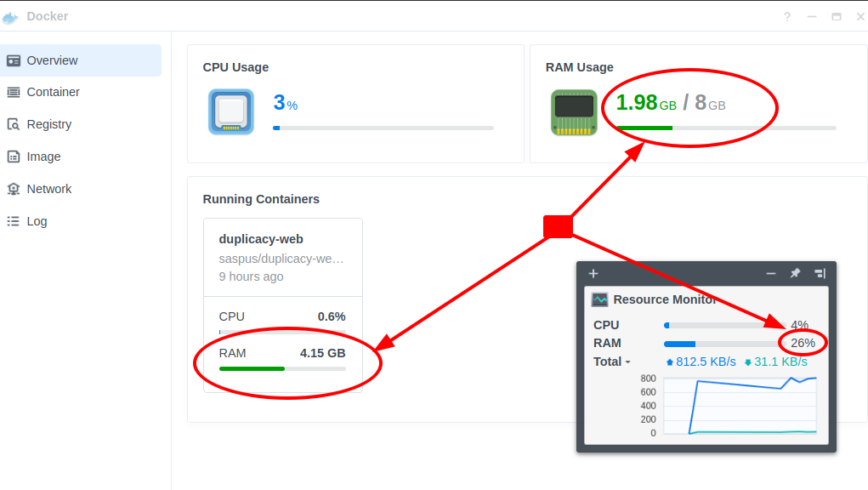The width and height of the screenshot is (868, 490).
Task: Click the saspus/duplicacy-web image name
Action: (282, 258)
